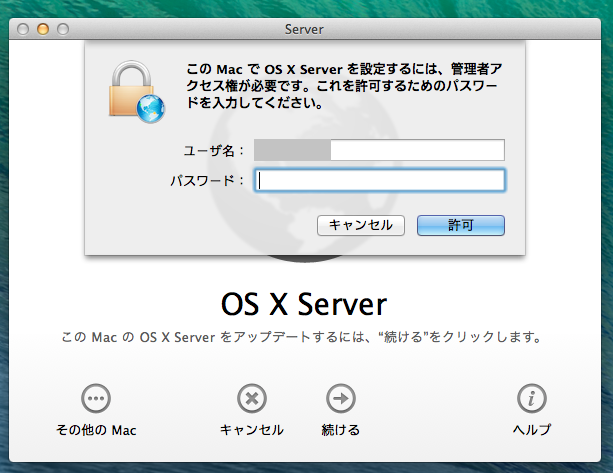Click the 続ける label at bottom

point(341,430)
